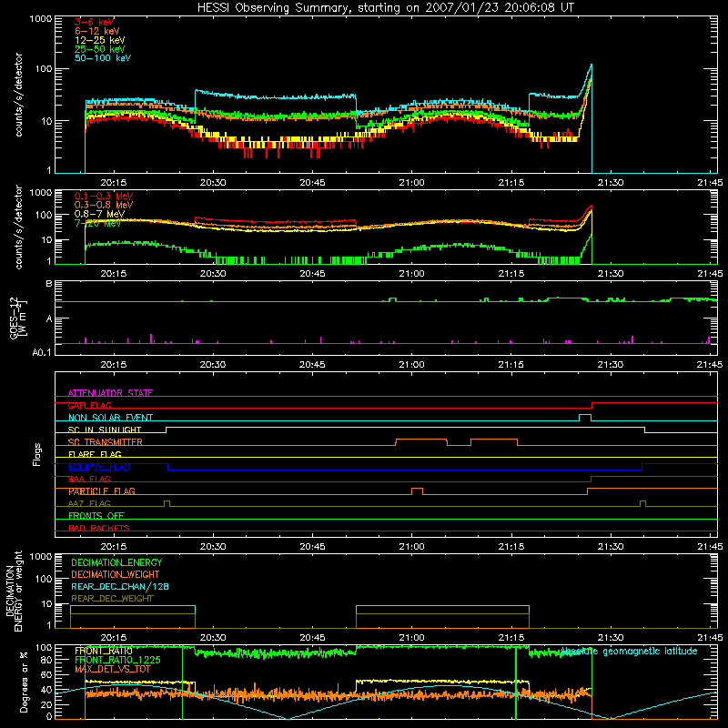
Task: Select the REAR_DEC_WEIGHT legend label
Action: 112,599
